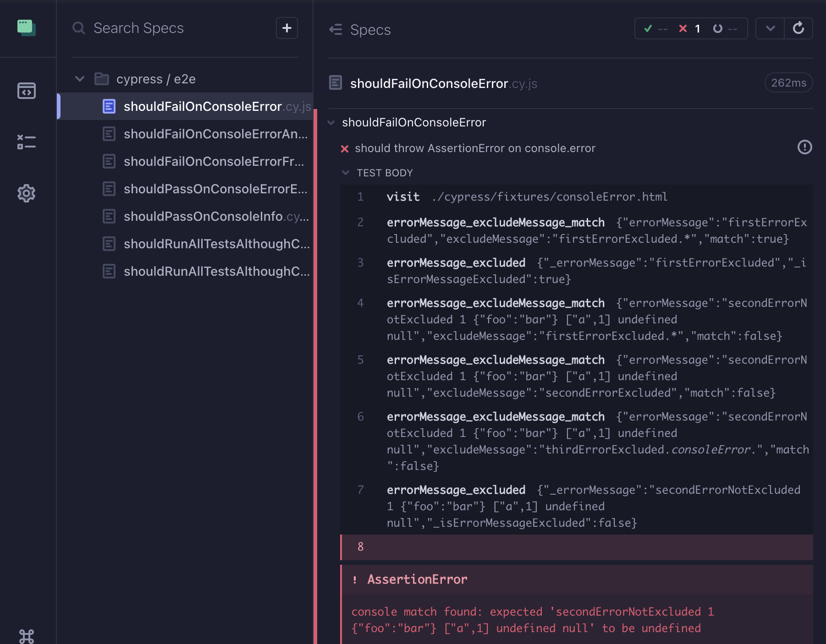Image resolution: width=826 pixels, height=644 pixels.
Task: Collapse the TEST BODY section
Action: (346, 173)
